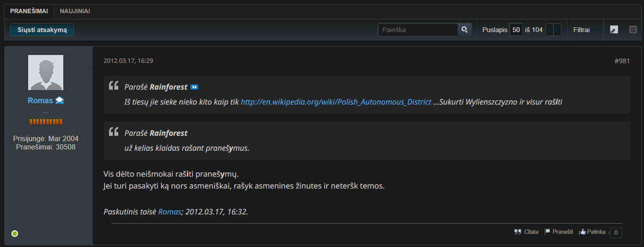Click the green online status indicator
Viewport: 644px width, 247px height.
click(x=15, y=233)
